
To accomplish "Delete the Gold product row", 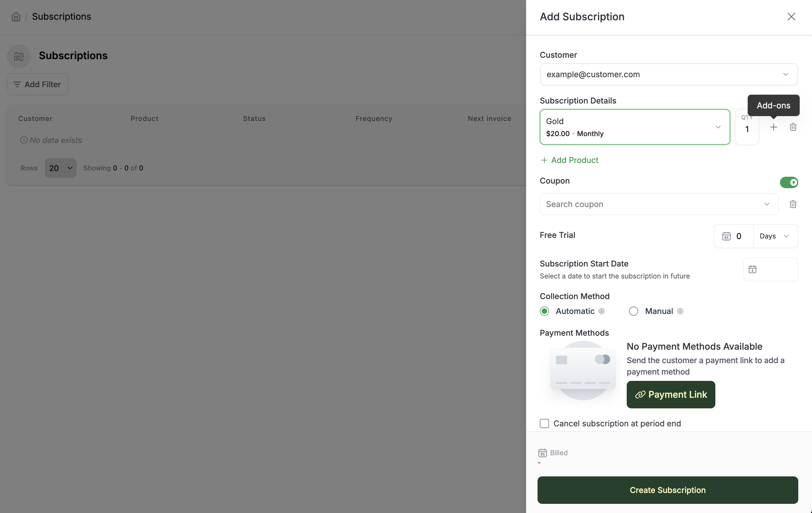I will pyautogui.click(x=793, y=127).
